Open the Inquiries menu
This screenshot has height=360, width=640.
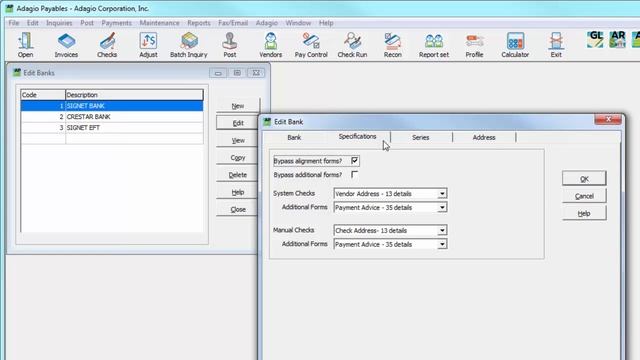pos(59,23)
